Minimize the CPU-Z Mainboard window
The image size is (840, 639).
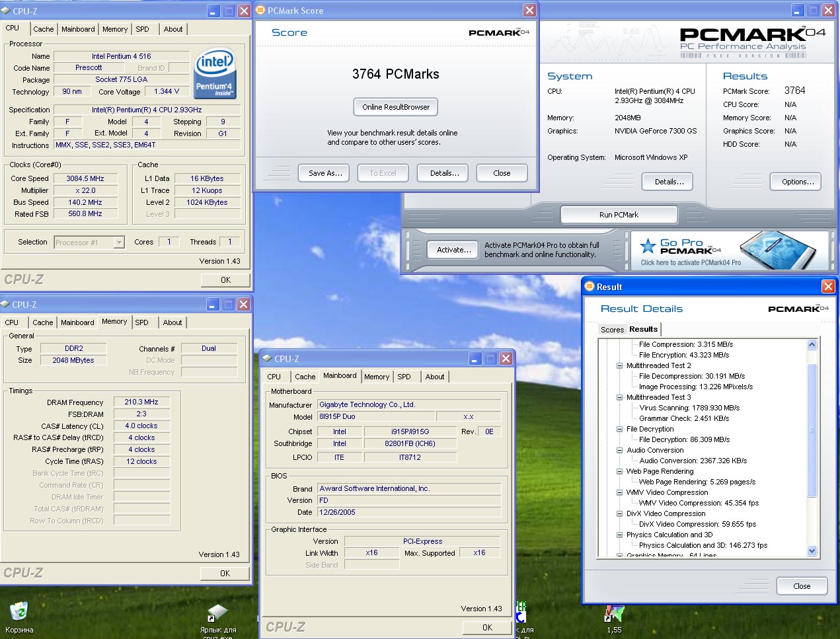475,358
